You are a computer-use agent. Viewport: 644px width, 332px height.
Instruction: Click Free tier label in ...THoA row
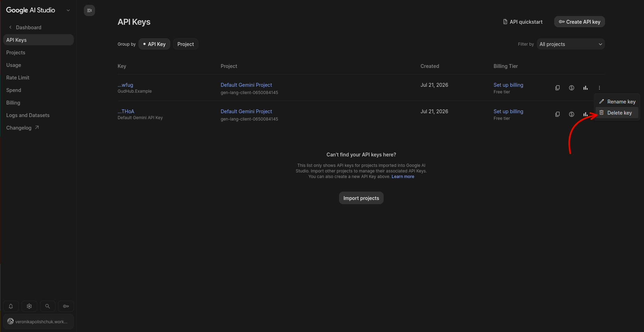pyautogui.click(x=502, y=118)
